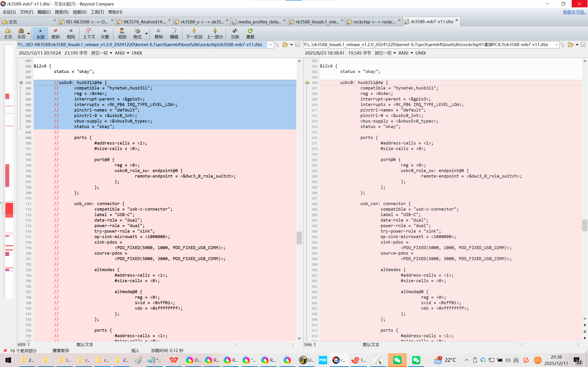Switch to media_profiles_defa... tab

pyautogui.click(x=259, y=22)
